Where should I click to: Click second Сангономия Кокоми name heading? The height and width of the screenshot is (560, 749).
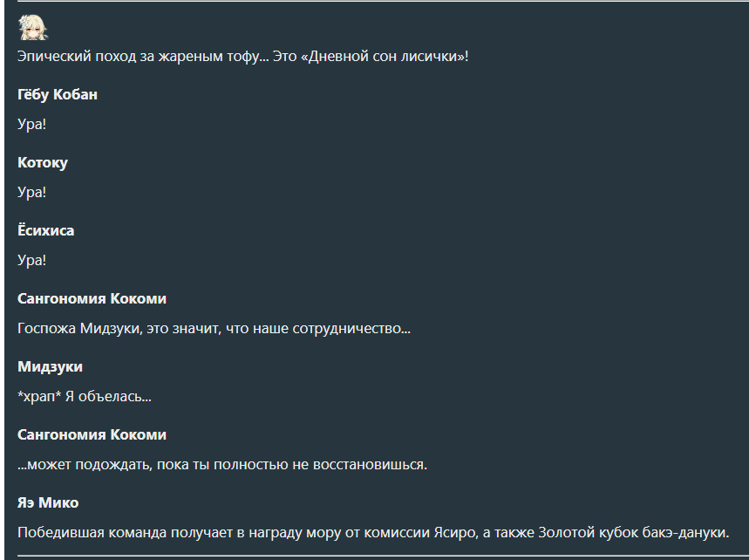(x=92, y=434)
